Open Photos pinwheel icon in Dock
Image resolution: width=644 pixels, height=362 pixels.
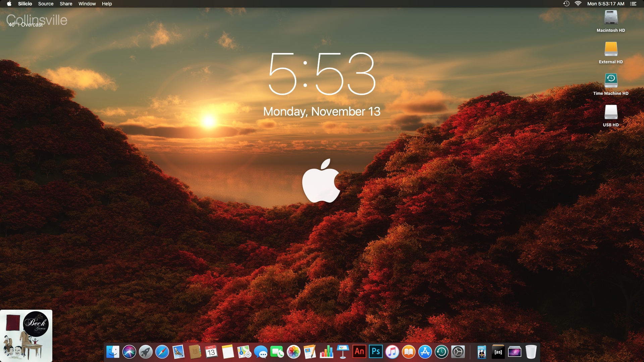[x=293, y=352]
